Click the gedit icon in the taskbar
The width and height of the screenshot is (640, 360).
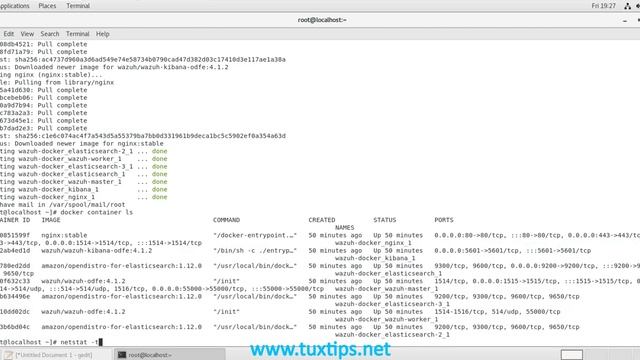9,355
